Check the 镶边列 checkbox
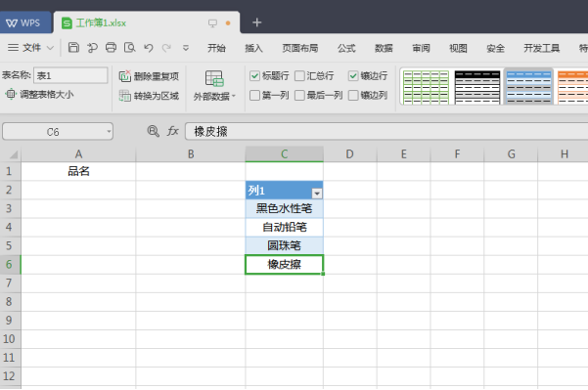Image resolution: width=588 pixels, height=390 pixels. click(353, 95)
